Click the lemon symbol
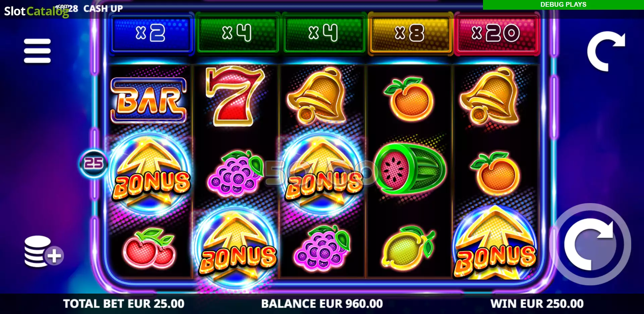The image size is (644, 314). [408, 248]
